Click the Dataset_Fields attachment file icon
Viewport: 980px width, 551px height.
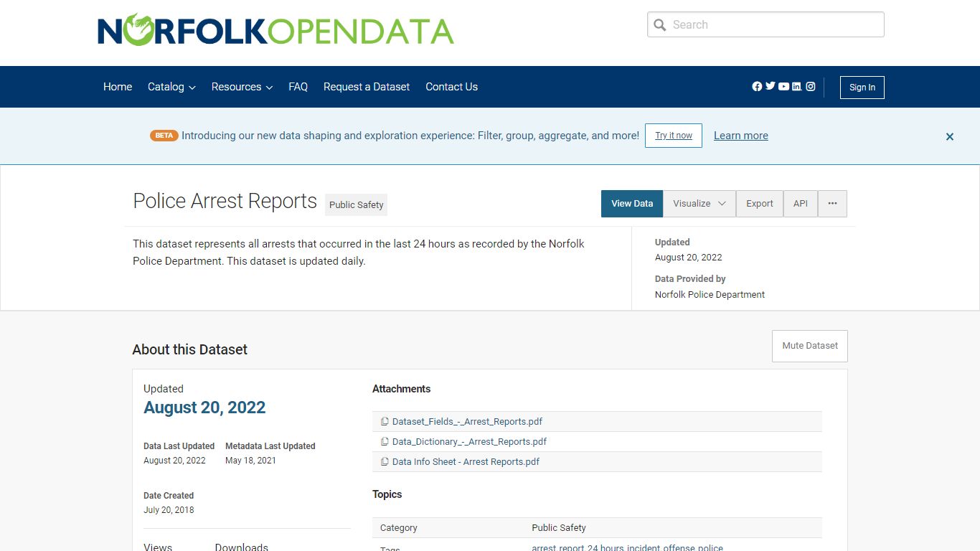[x=385, y=422]
